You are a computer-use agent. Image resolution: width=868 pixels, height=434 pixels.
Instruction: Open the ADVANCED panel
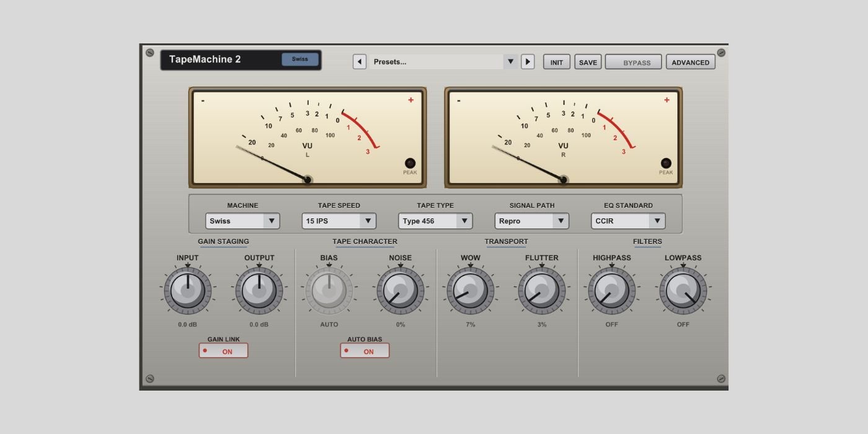[691, 62]
